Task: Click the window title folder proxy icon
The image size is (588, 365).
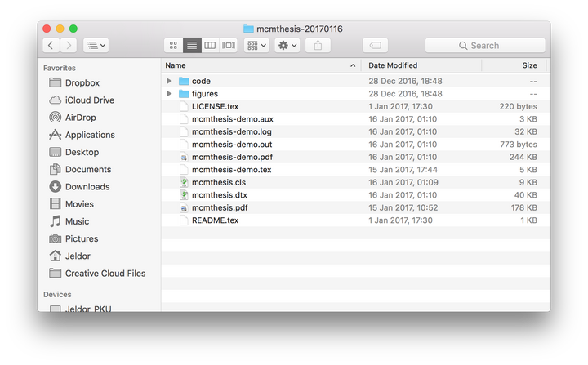Action: pos(248,29)
